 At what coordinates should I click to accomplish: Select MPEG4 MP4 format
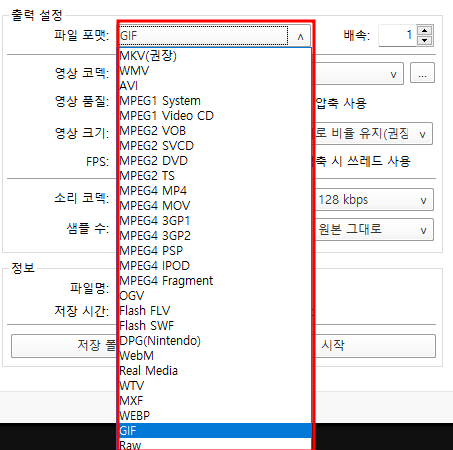click(x=215, y=191)
